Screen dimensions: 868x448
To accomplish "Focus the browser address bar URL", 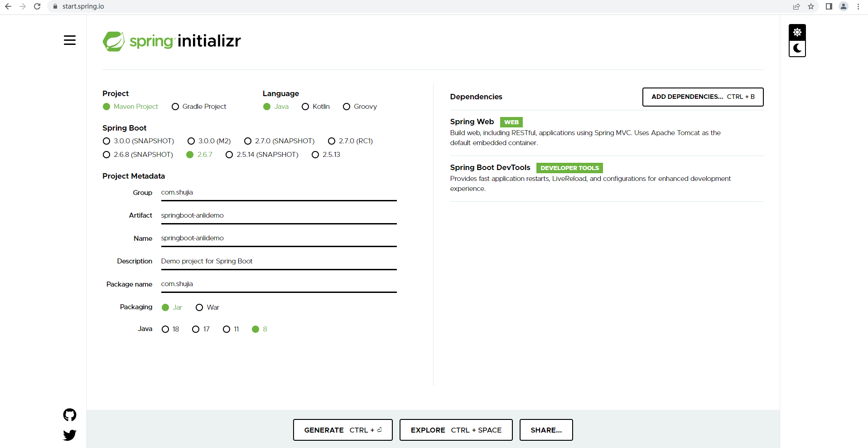I will tap(83, 6).
